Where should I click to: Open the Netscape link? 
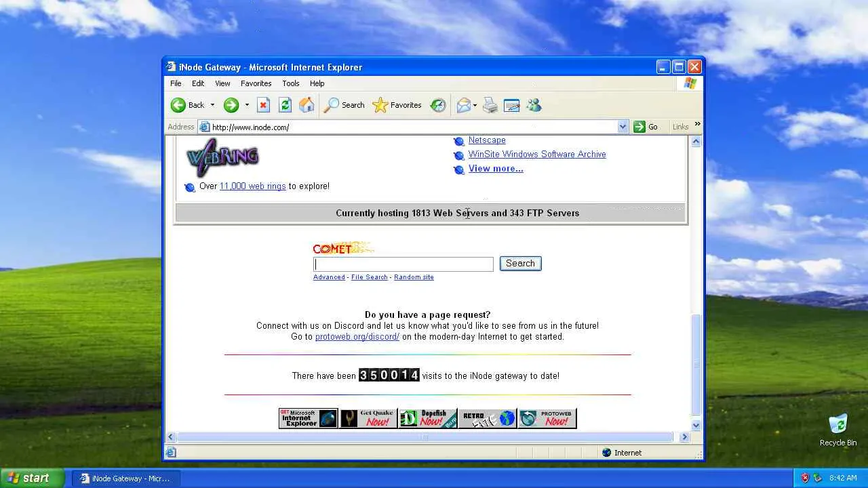[487, 140]
